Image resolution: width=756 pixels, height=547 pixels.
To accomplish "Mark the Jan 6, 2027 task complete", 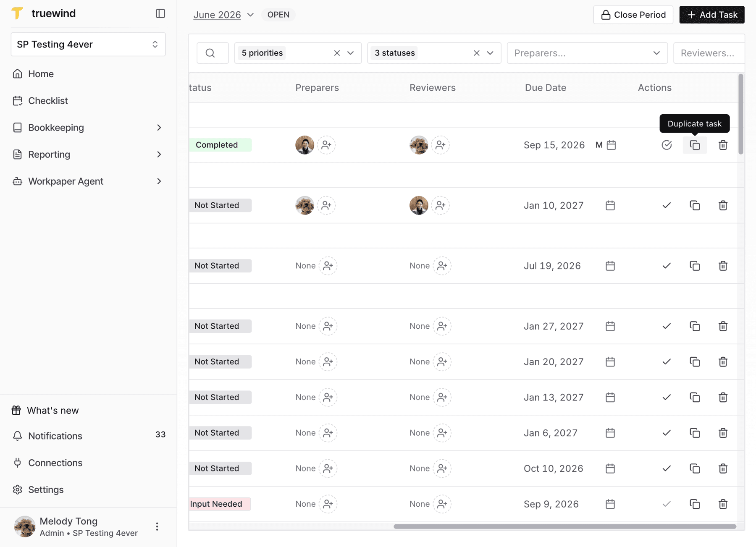I will point(667,433).
